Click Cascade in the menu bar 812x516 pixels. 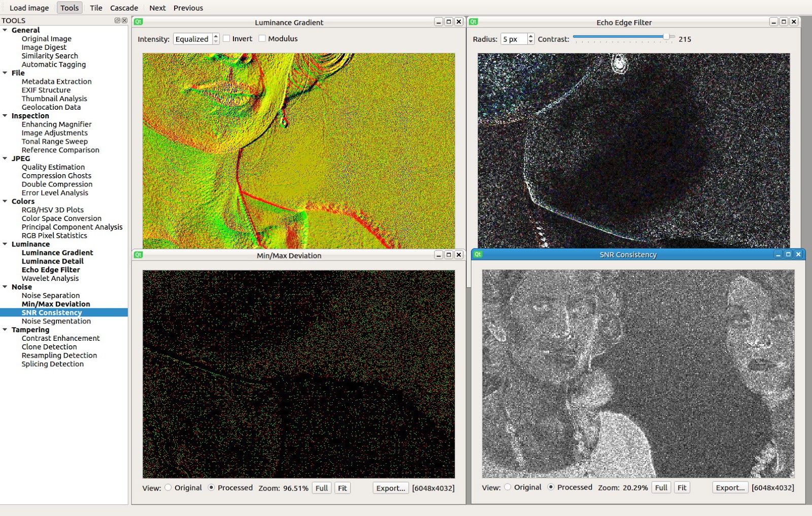coord(123,7)
